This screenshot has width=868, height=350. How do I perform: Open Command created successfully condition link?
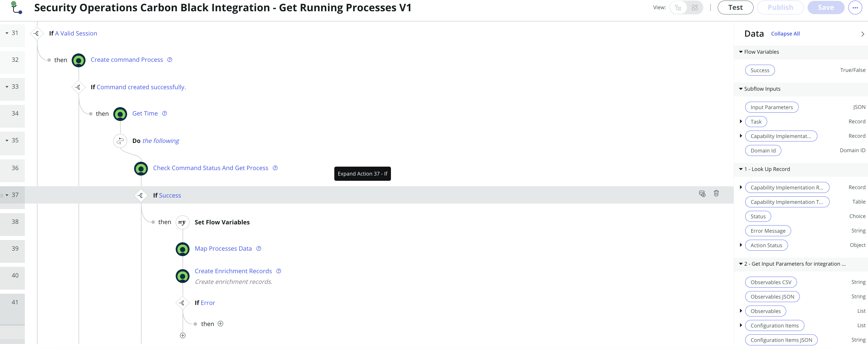click(141, 87)
